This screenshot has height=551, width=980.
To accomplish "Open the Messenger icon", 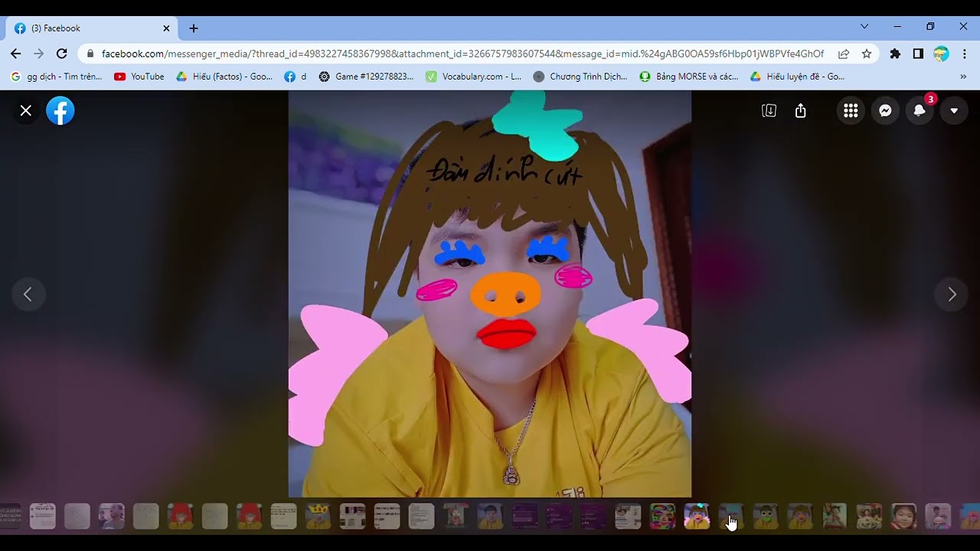I will 885,111.
